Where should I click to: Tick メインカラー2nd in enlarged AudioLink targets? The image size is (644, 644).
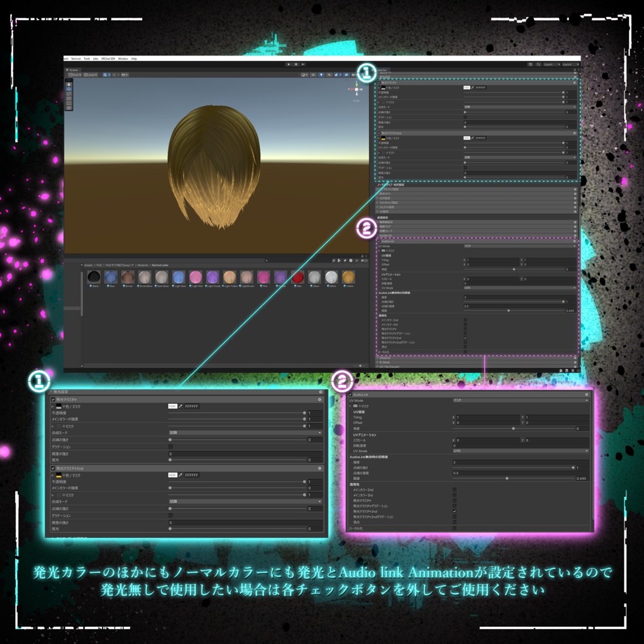455,489
